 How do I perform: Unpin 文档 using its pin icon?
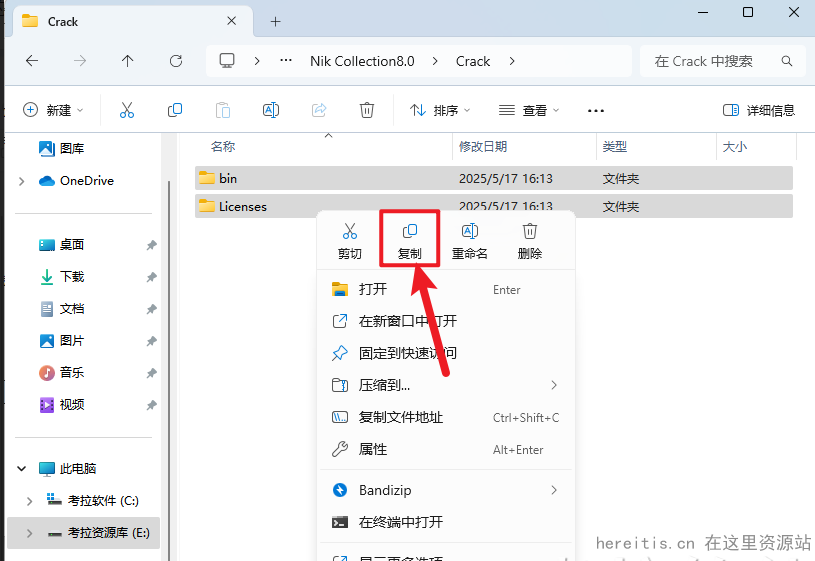151,309
